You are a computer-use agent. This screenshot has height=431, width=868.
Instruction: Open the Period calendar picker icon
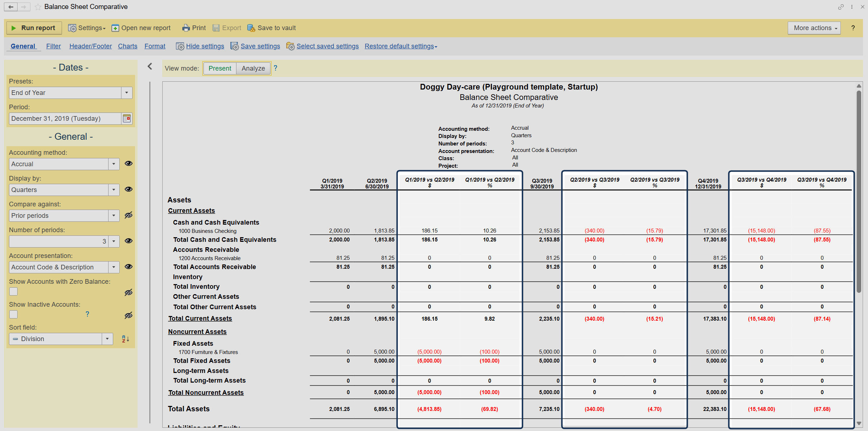click(127, 119)
